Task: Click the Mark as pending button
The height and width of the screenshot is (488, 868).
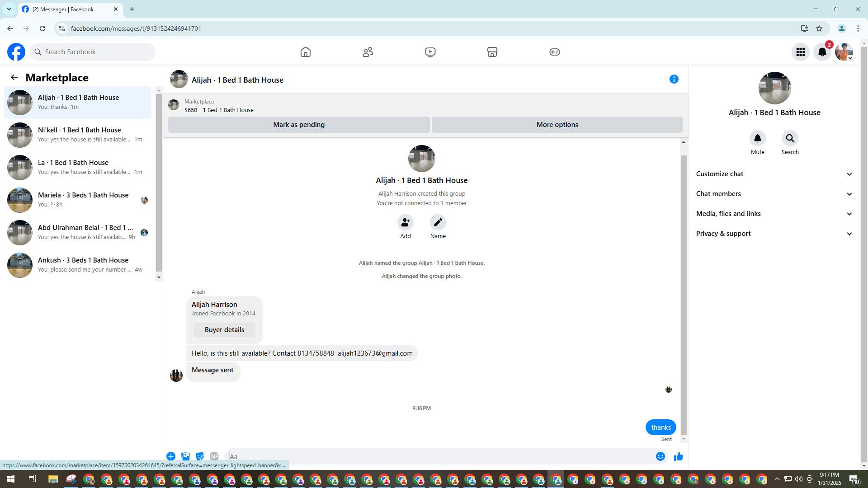Action: pyautogui.click(x=299, y=125)
